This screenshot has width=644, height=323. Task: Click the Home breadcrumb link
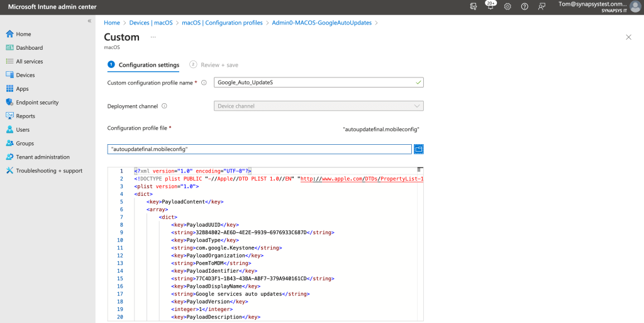click(x=112, y=23)
